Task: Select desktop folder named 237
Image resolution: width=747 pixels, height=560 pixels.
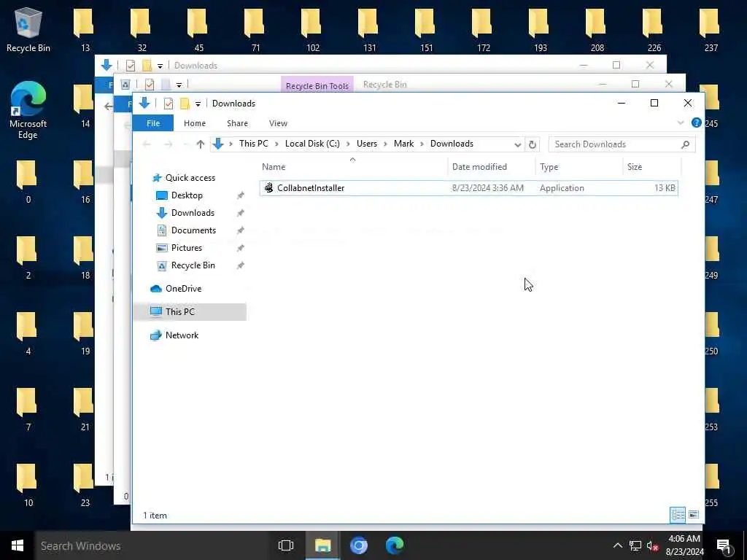Action: [x=711, y=29]
